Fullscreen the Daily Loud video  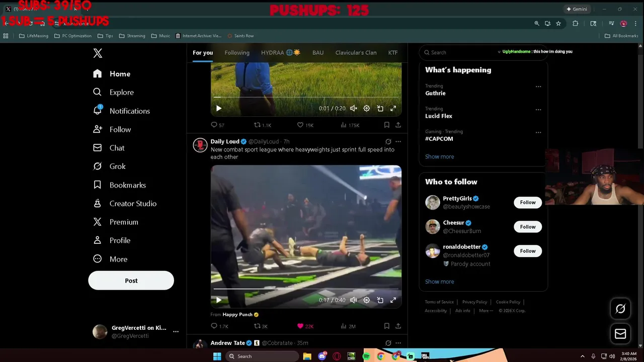393,300
